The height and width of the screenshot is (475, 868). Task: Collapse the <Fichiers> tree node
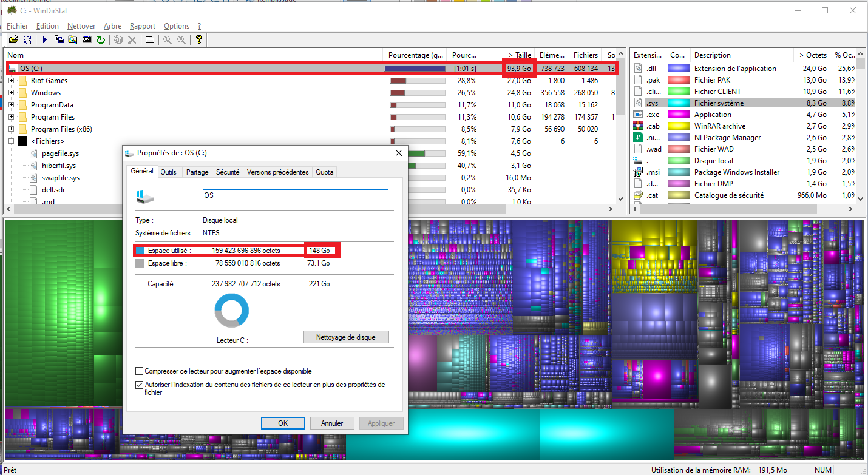pos(11,141)
